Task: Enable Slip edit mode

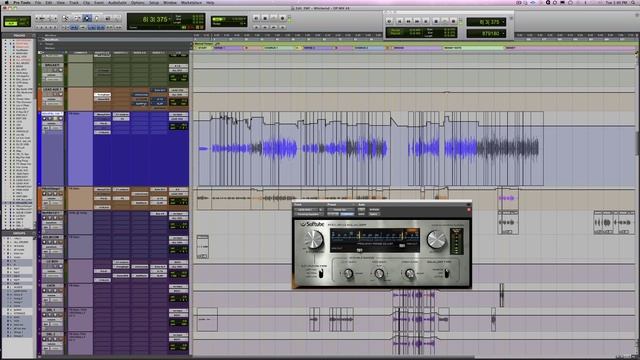Action: (x=11, y=24)
